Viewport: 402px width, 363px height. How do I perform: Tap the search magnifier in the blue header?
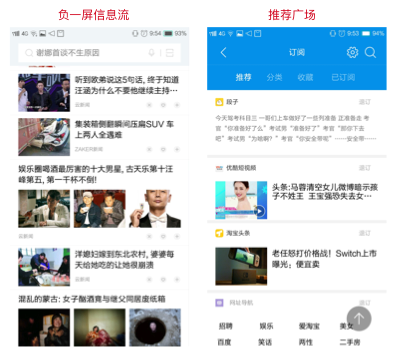pos(370,53)
